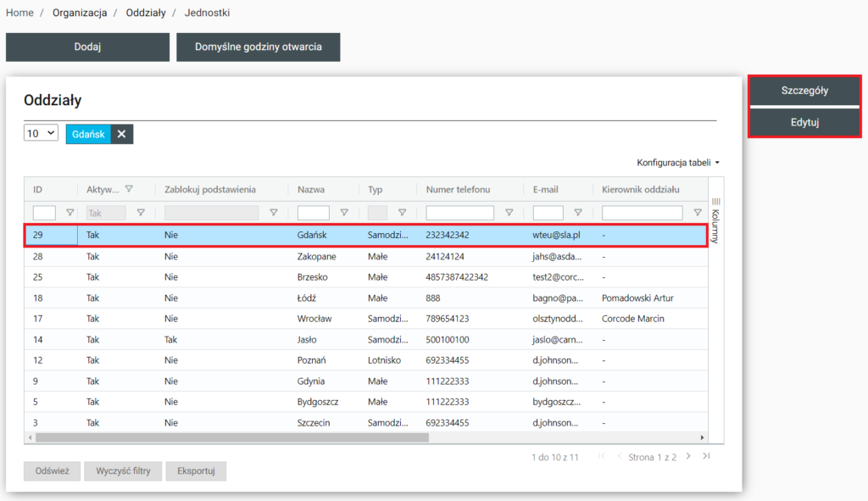Expand the Konfiguracja tabeli dropdown
This screenshot has height=501, width=868.
(x=678, y=162)
